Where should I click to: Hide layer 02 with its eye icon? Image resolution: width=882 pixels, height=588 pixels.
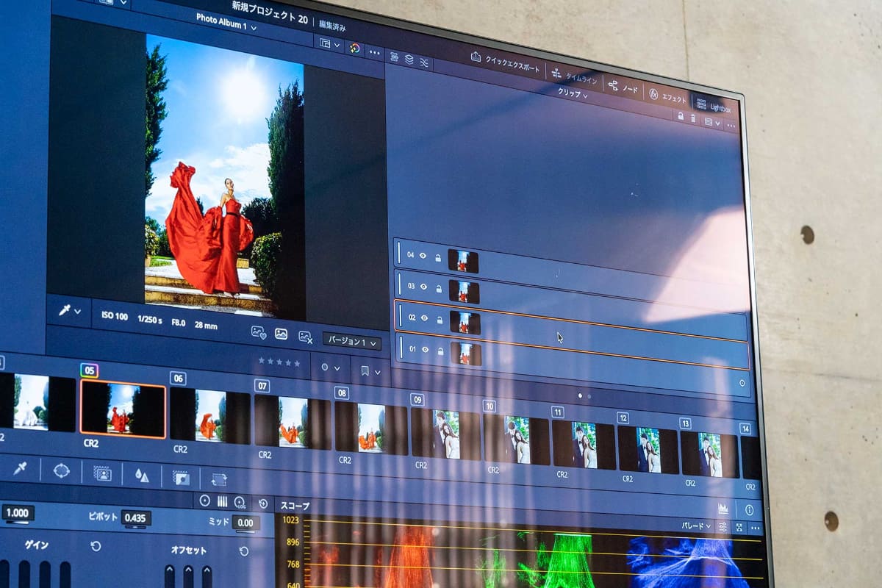tap(423, 317)
